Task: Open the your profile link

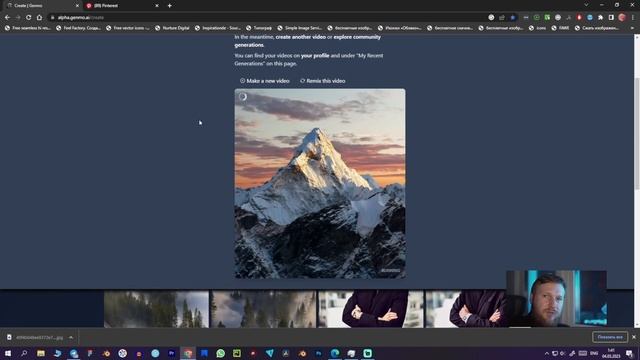Action: [315, 56]
